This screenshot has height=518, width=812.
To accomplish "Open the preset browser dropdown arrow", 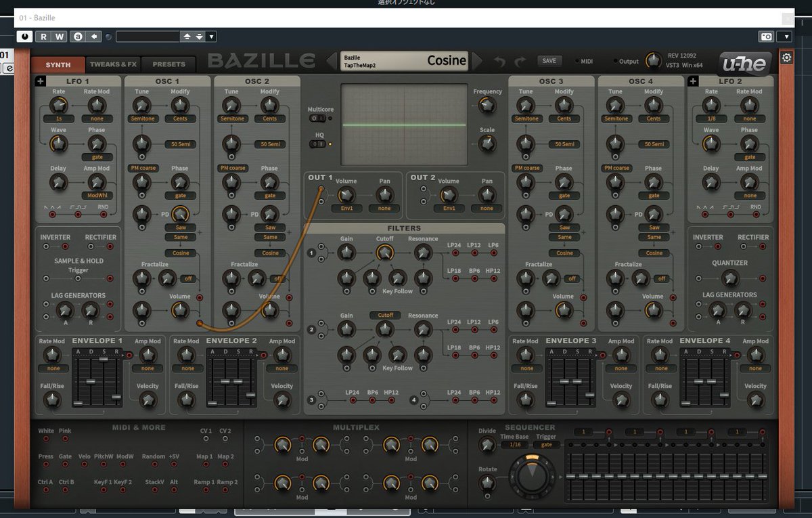I will (x=212, y=36).
